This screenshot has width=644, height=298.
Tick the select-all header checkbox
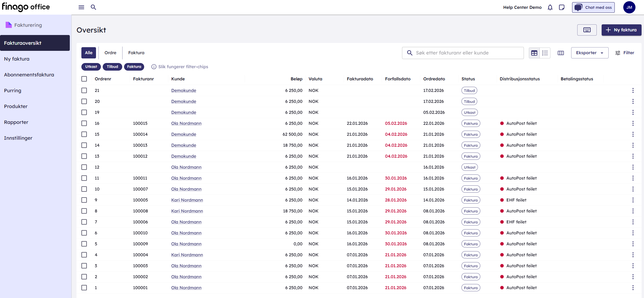click(84, 79)
